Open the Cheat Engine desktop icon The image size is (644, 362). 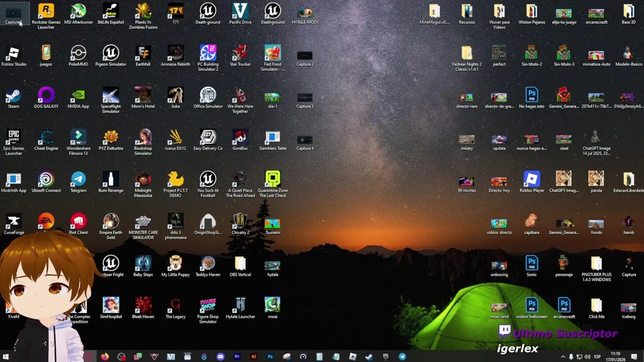click(46, 140)
